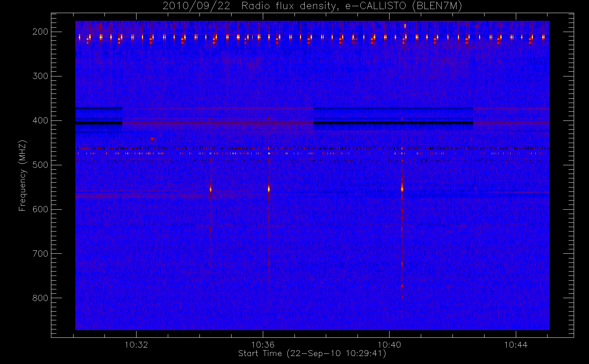Click the 'Start Time (22-Sep-10 10:29:41)' label
Screen dimensions: 589x364
tap(312, 353)
